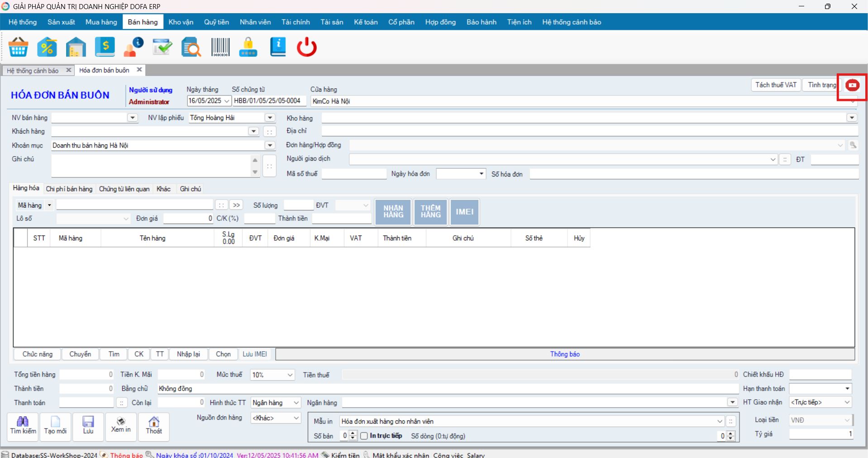Expand the Kho hàng dropdown
Screen dimensions: 868x458
point(852,118)
